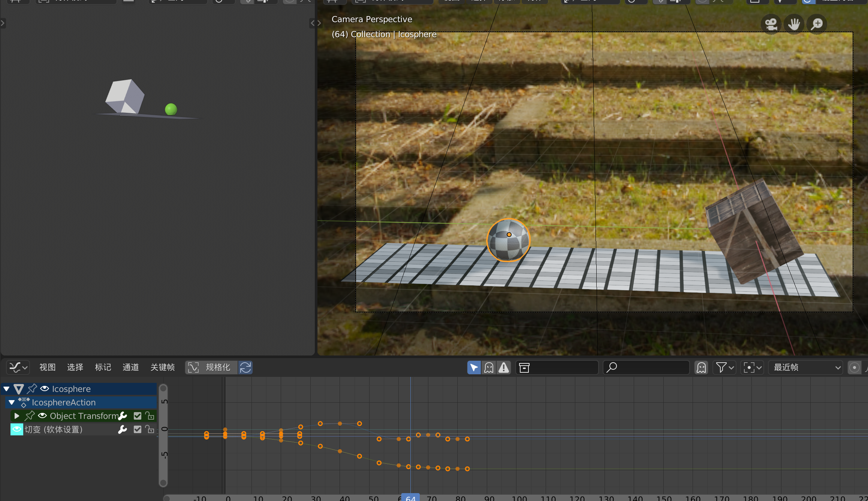Toggle Only Show Selected arrow filter

tap(474, 367)
